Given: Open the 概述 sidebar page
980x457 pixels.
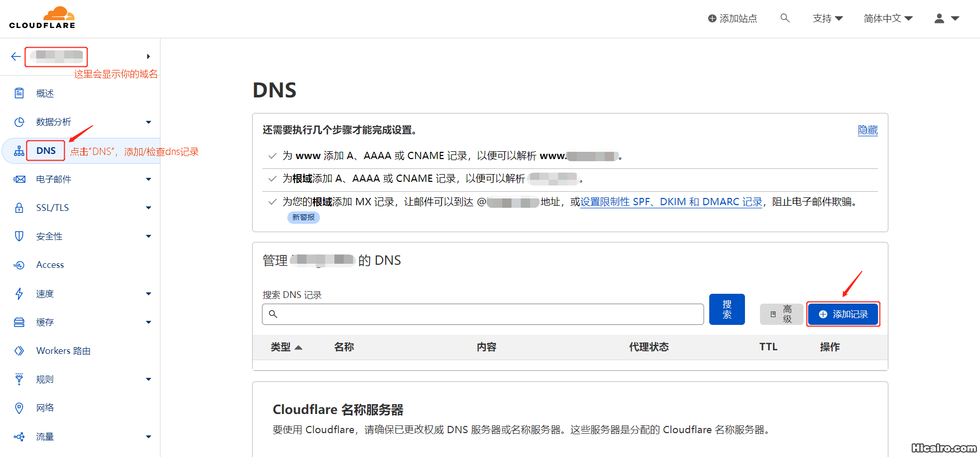Looking at the screenshot, I should point(45,93).
